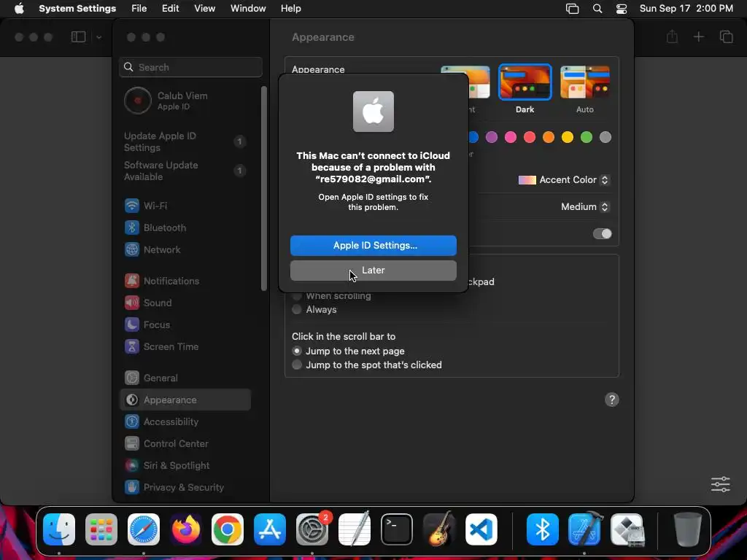Click the Share icon in the background window
The image size is (747, 560).
point(672,36)
